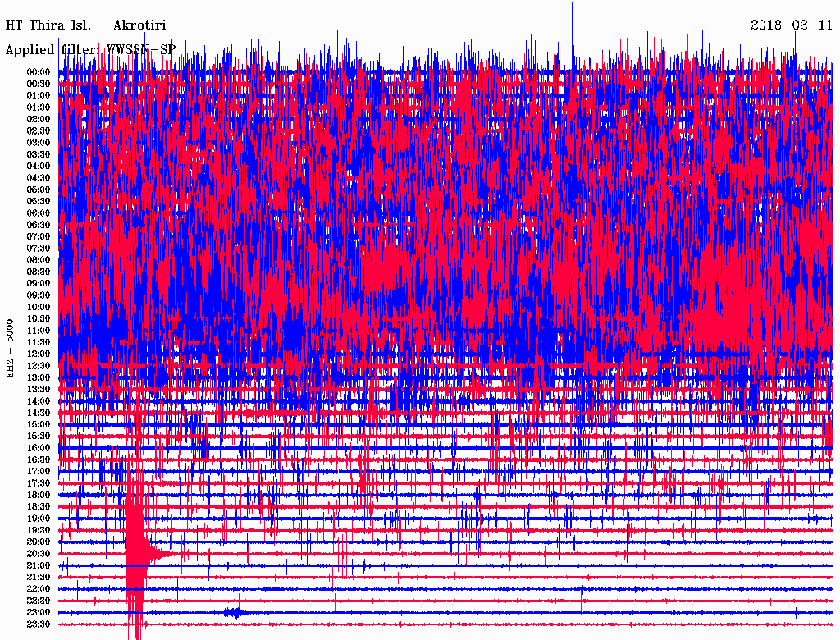Select the 09:30 time label

point(39,295)
